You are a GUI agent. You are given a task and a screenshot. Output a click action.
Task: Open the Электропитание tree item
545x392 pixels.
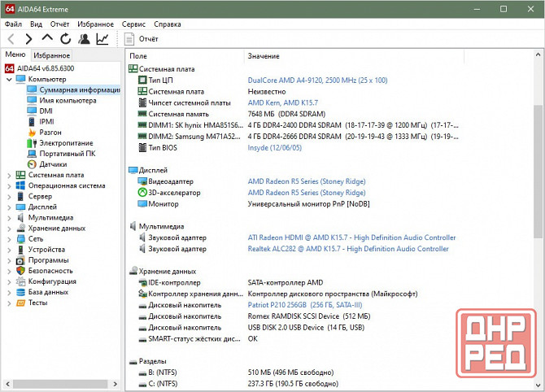[66, 143]
